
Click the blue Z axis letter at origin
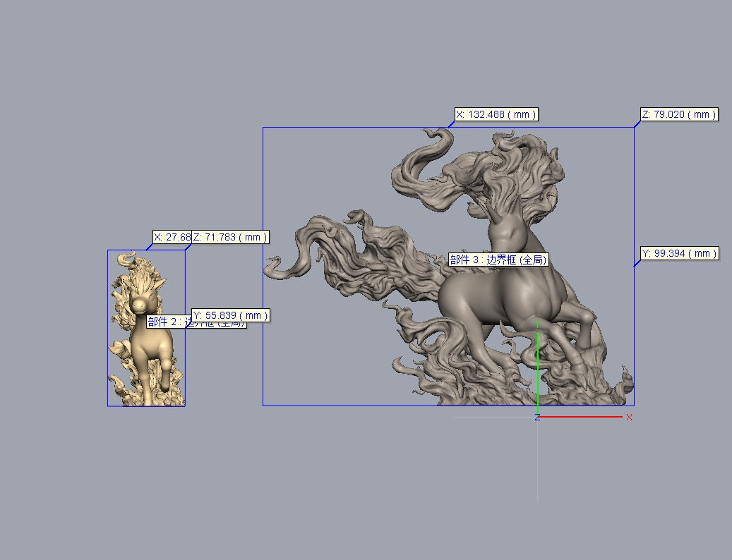pos(537,418)
